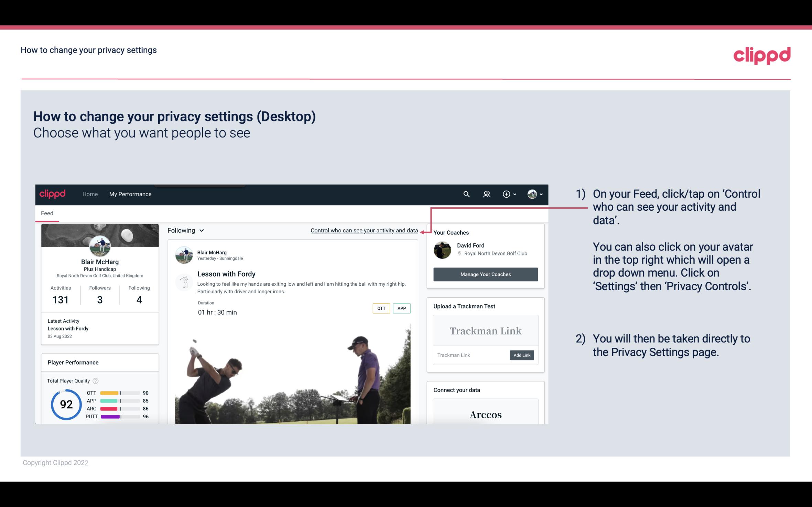
Task: Click the user avatar icon top right
Action: 532,194
